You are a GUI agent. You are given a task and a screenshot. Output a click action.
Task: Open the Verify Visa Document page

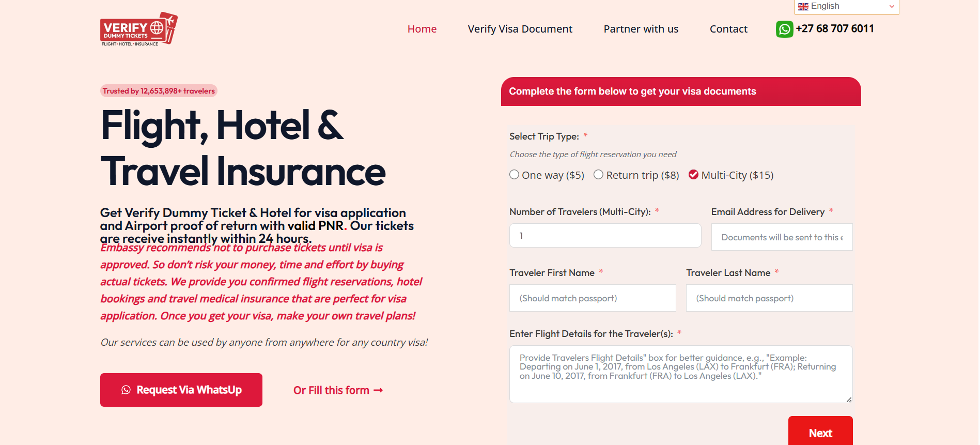[520, 29]
